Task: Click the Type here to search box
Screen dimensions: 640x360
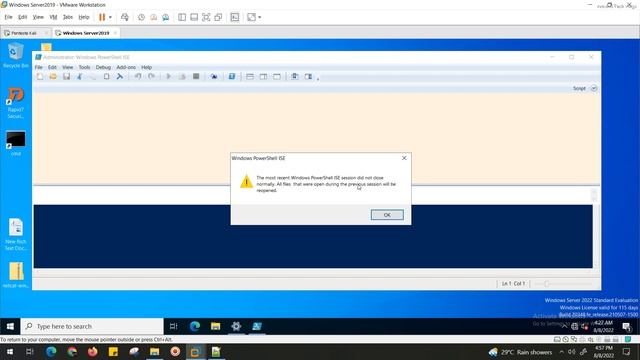Action: pos(92,326)
